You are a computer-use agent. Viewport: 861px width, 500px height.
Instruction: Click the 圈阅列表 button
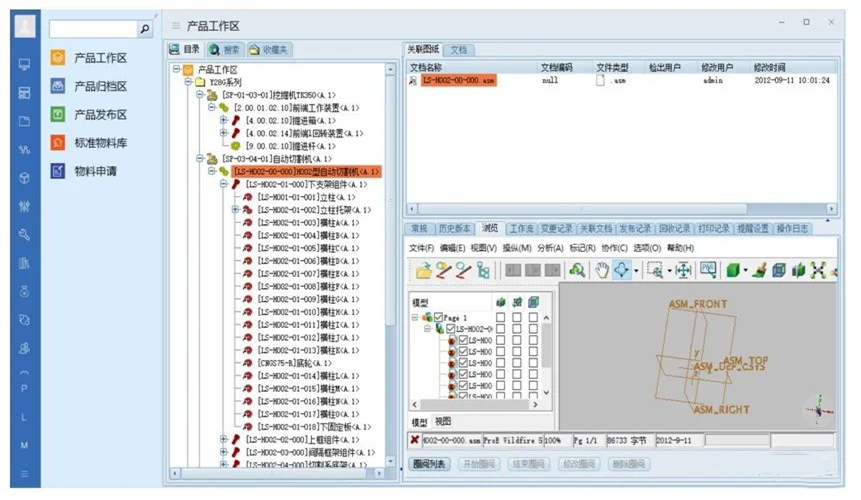(x=430, y=465)
